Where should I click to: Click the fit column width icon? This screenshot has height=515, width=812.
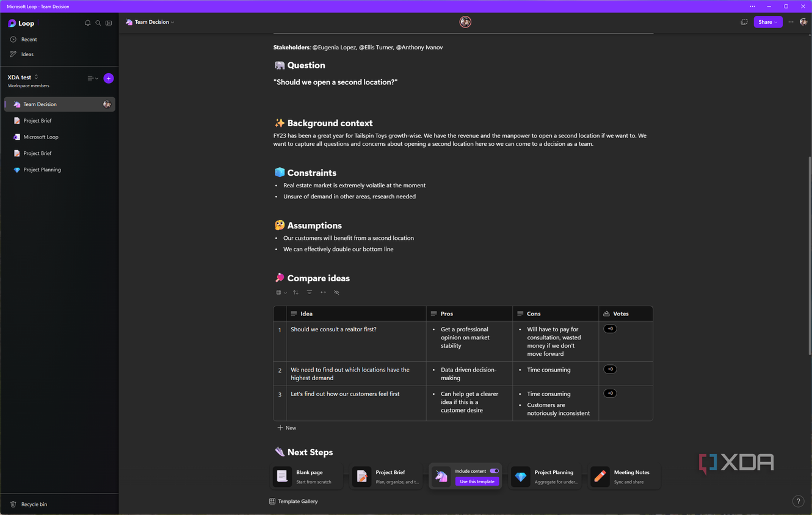tap(323, 292)
